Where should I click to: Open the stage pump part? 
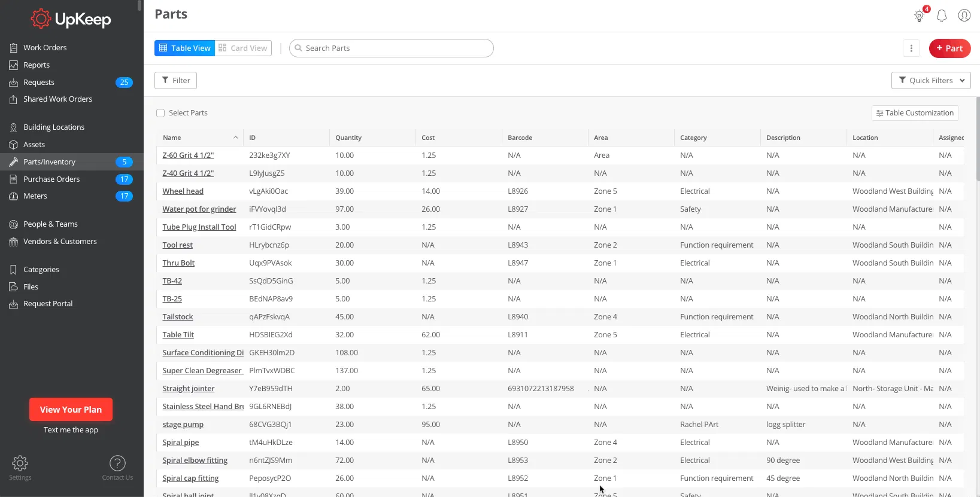pos(183,425)
